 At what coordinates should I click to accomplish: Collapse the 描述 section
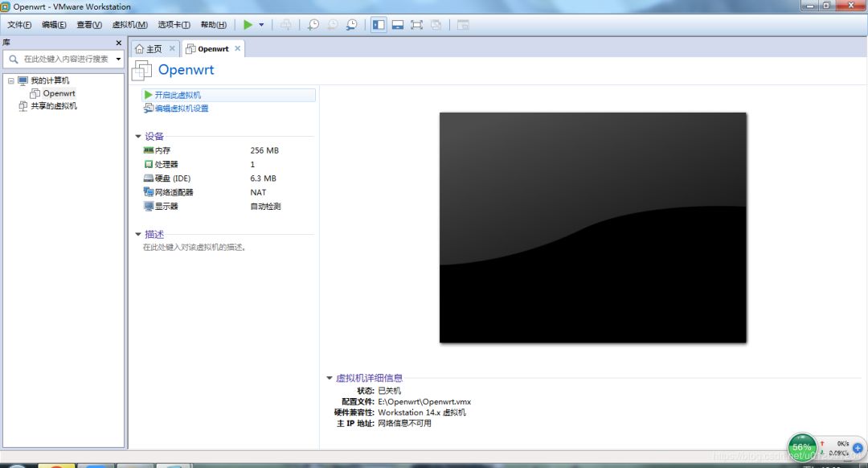pyautogui.click(x=138, y=234)
